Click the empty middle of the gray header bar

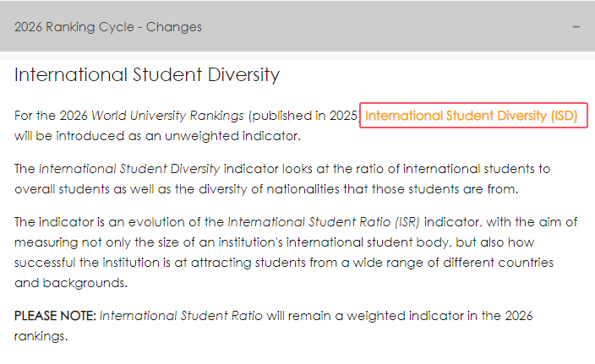click(380, 27)
